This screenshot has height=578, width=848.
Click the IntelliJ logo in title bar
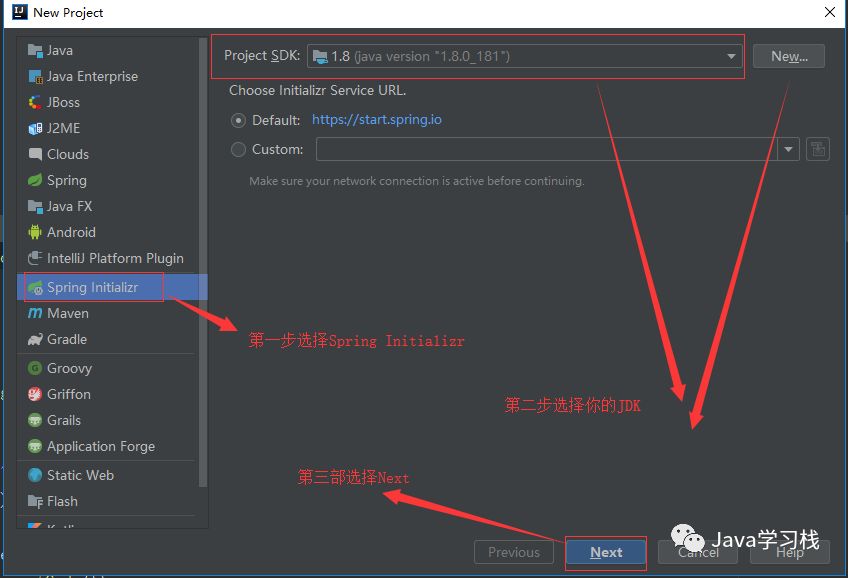click(x=19, y=12)
